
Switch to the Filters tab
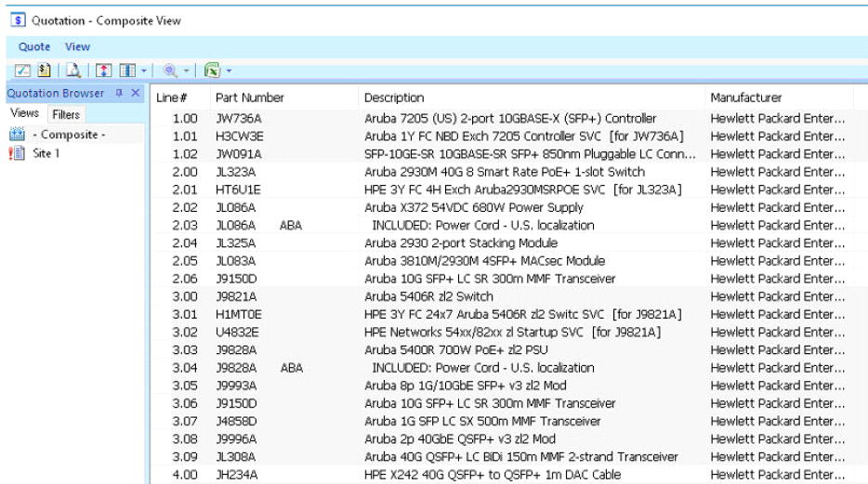(66, 114)
